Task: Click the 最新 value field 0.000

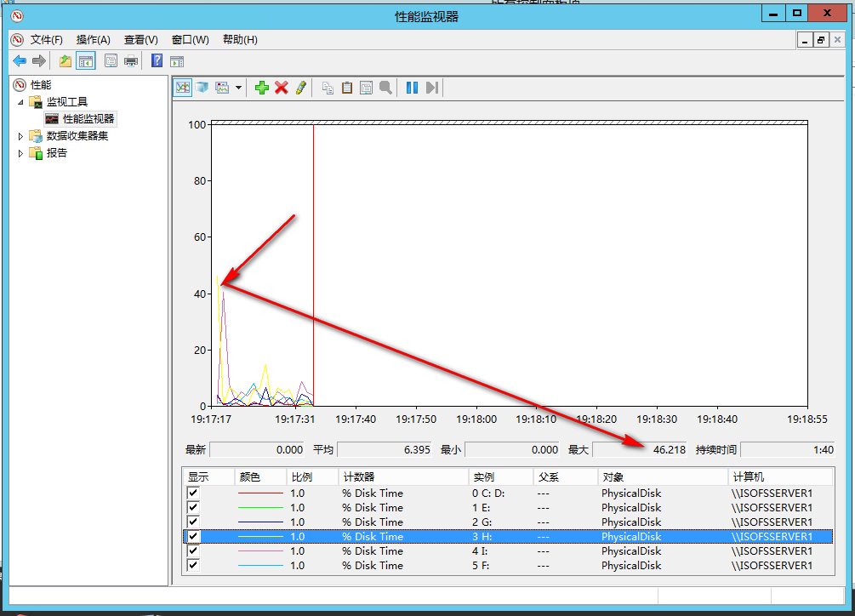Action: [x=257, y=450]
